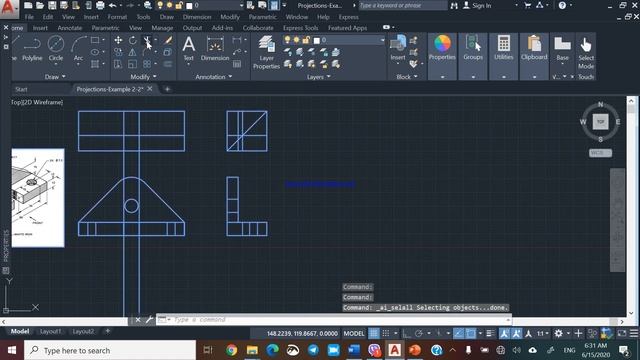The image size is (640, 360).
Task: Activate the Copy tool in Modify panel
Action: click(x=118, y=52)
